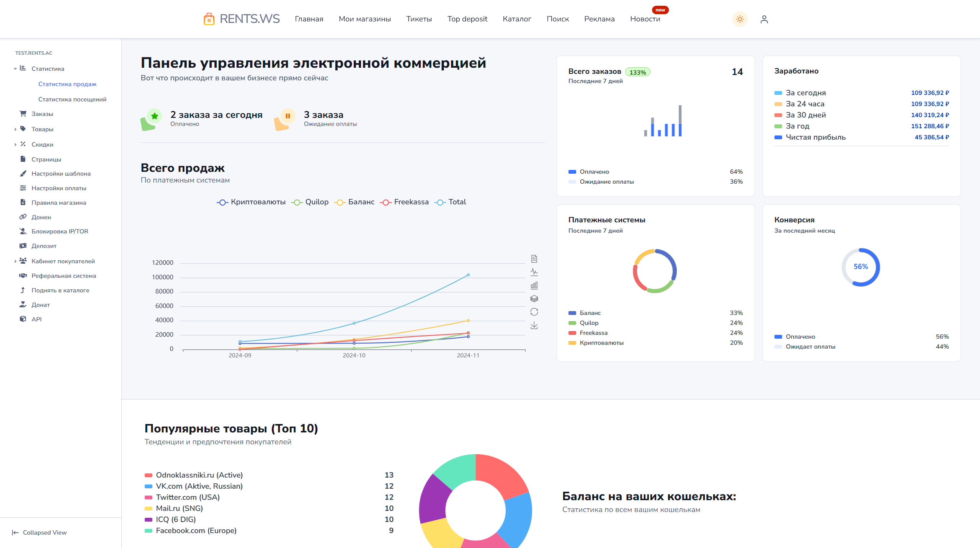This screenshot has width=980, height=548.
Task: Collapse the Статистика tree arrow
Action: pyautogui.click(x=15, y=69)
